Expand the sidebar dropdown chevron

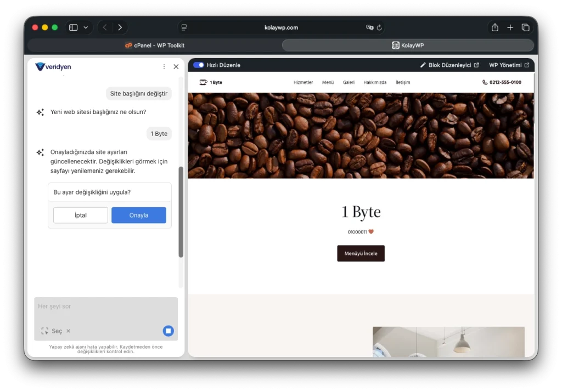tap(86, 27)
